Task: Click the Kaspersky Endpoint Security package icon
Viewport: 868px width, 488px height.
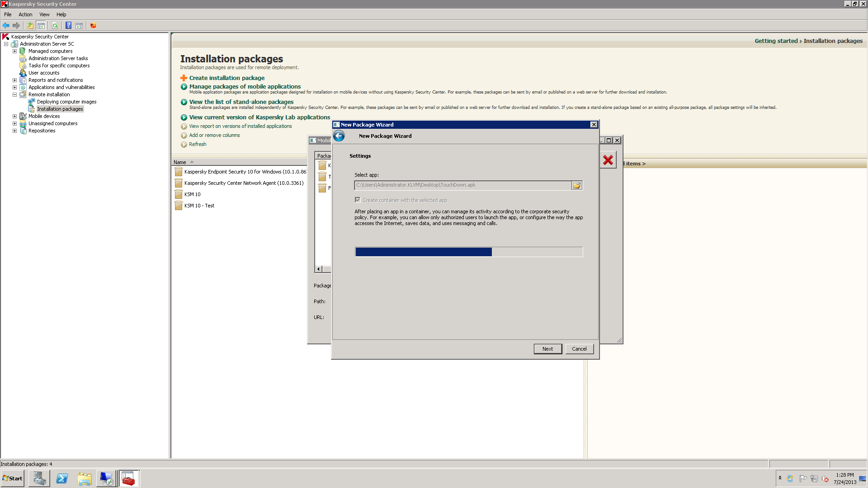Action: 179,172
